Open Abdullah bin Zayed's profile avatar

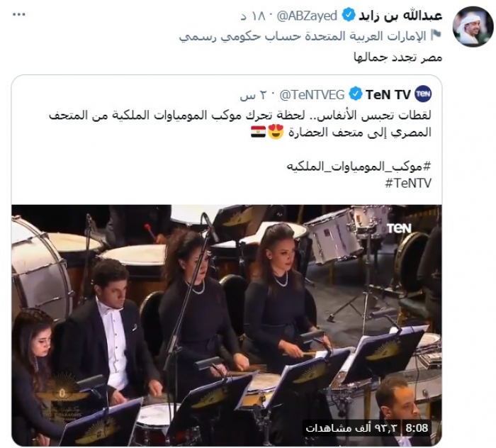(473, 26)
